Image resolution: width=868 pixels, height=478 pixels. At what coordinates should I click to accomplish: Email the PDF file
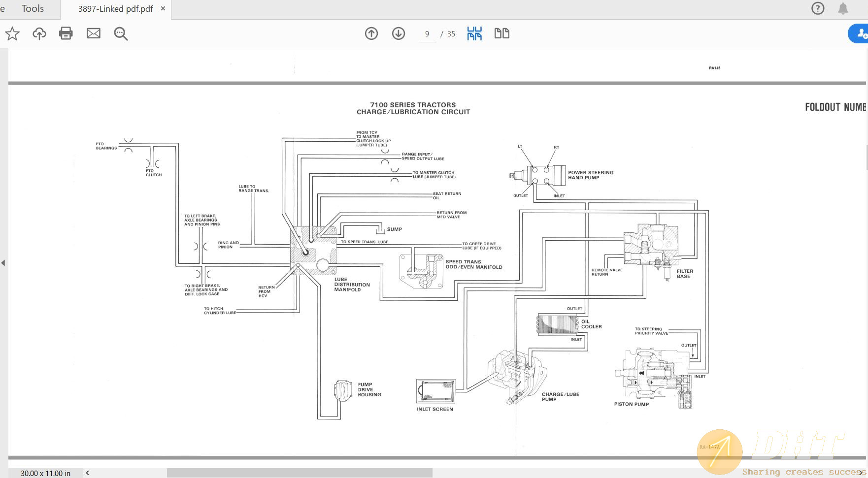(93, 33)
